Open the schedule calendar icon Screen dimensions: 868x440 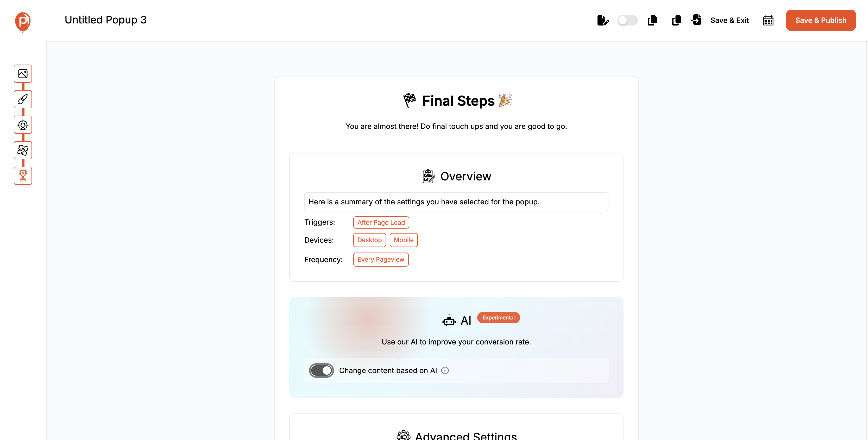pyautogui.click(x=768, y=20)
